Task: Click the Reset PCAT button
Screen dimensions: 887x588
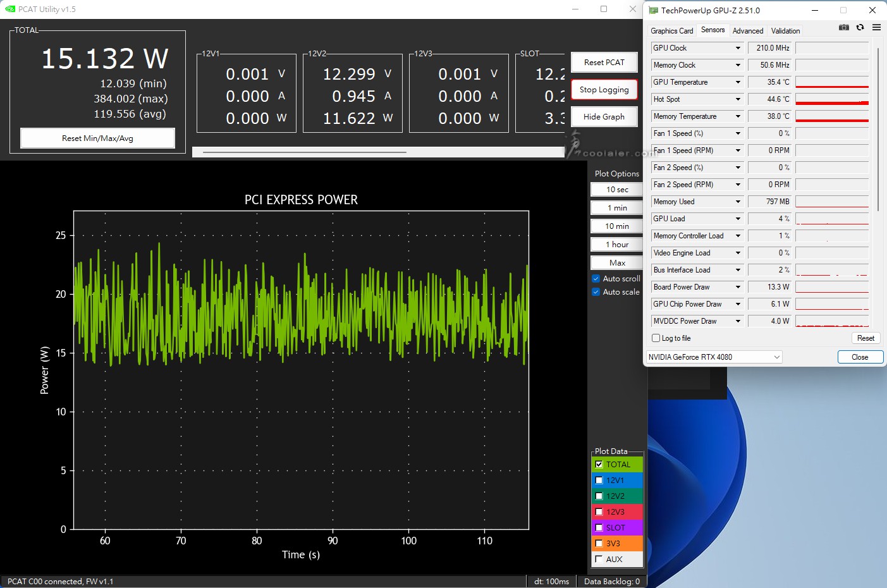Action: pyautogui.click(x=604, y=62)
